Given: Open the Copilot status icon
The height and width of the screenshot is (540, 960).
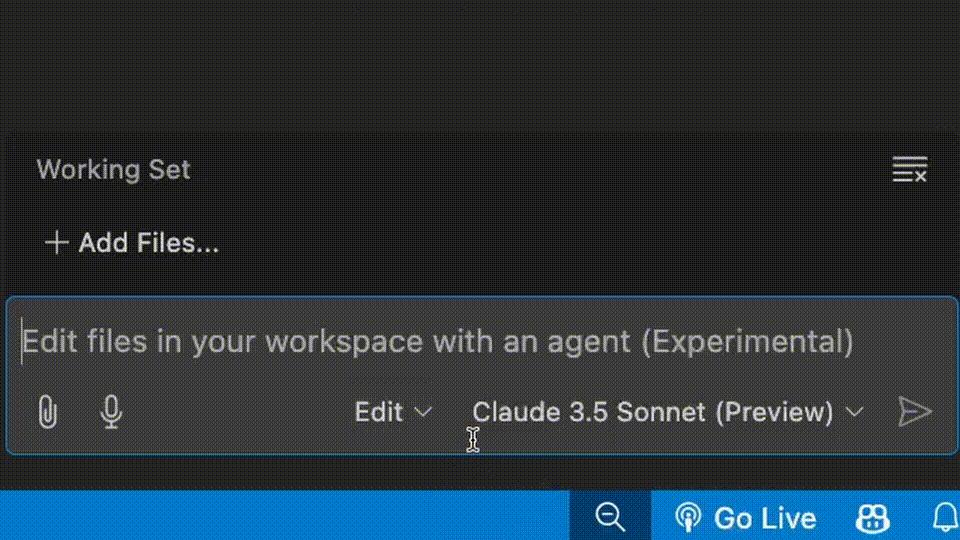Looking at the screenshot, I should point(873,517).
